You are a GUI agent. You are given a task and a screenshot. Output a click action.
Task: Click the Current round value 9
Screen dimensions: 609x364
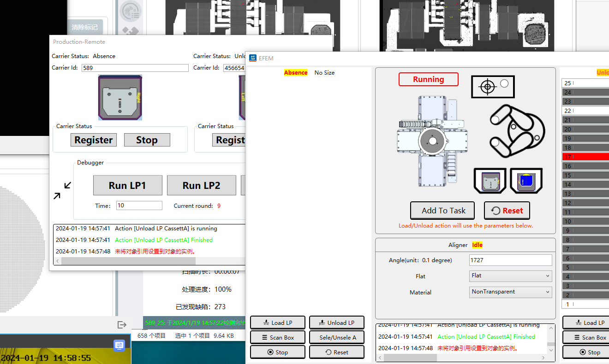(219, 206)
